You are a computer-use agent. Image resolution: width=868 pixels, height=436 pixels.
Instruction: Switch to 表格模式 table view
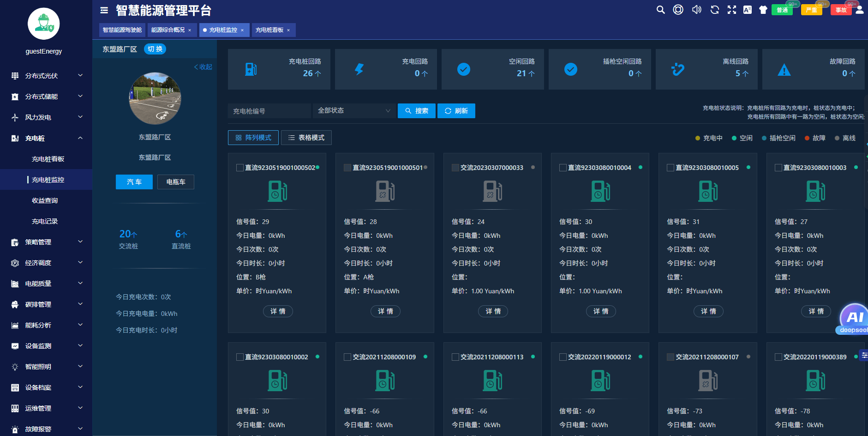pos(306,138)
